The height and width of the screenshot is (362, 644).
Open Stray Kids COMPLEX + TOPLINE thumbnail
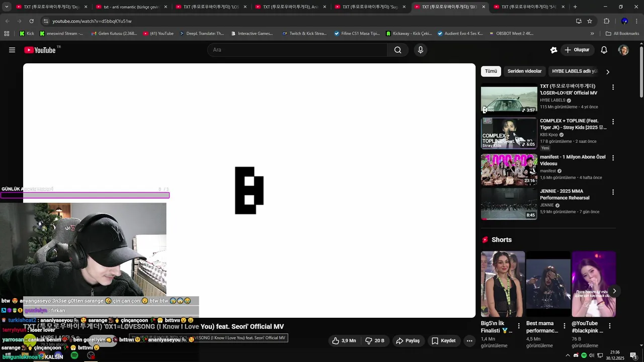tap(509, 133)
